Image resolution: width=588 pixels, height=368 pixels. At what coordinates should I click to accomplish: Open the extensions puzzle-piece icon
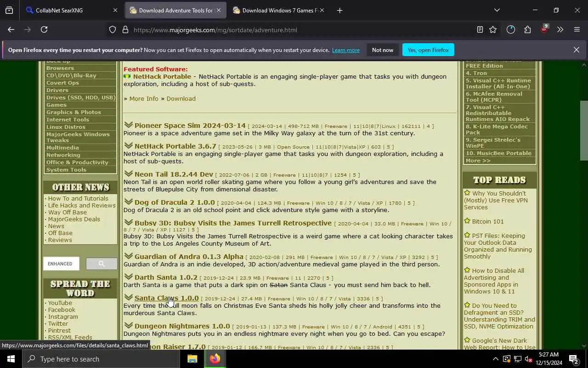tap(527, 29)
